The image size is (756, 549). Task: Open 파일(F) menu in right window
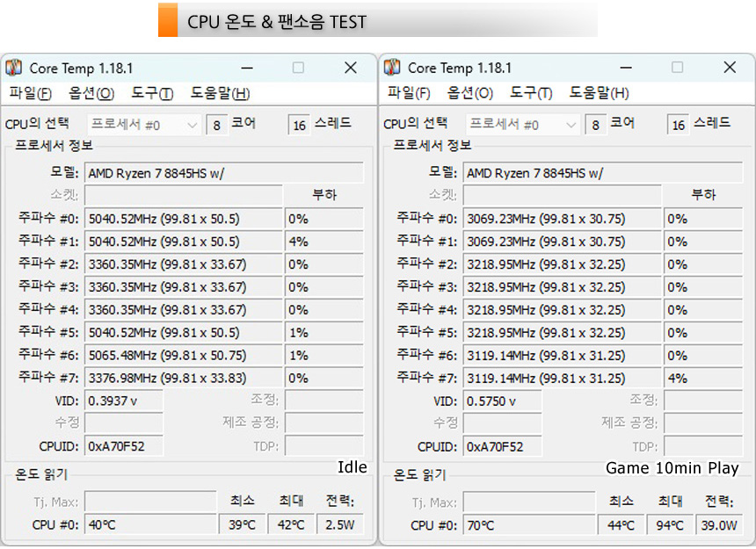(410, 93)
